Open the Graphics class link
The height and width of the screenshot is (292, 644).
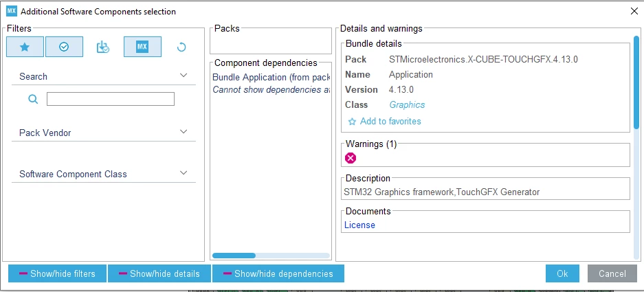point(407,104)
